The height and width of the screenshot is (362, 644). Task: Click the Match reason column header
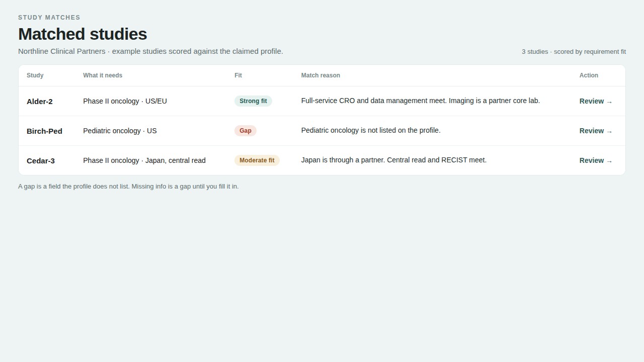(320, 75)
